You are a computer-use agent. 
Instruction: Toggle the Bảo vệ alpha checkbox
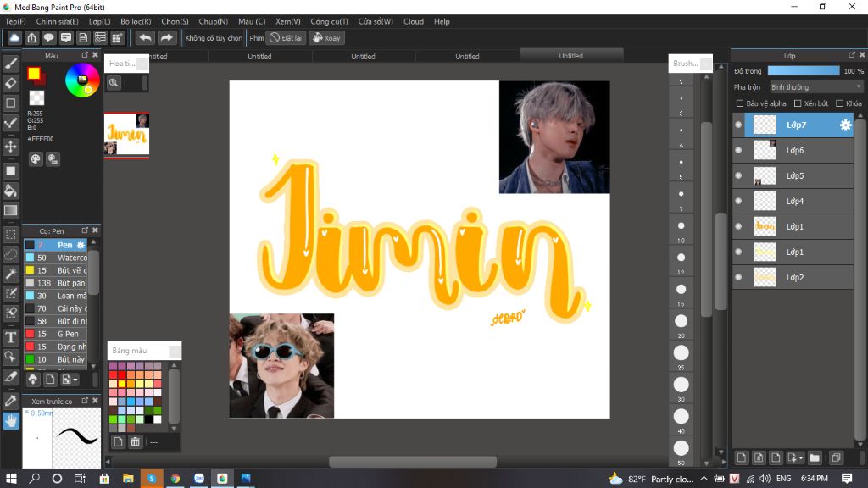click(739, 103)
